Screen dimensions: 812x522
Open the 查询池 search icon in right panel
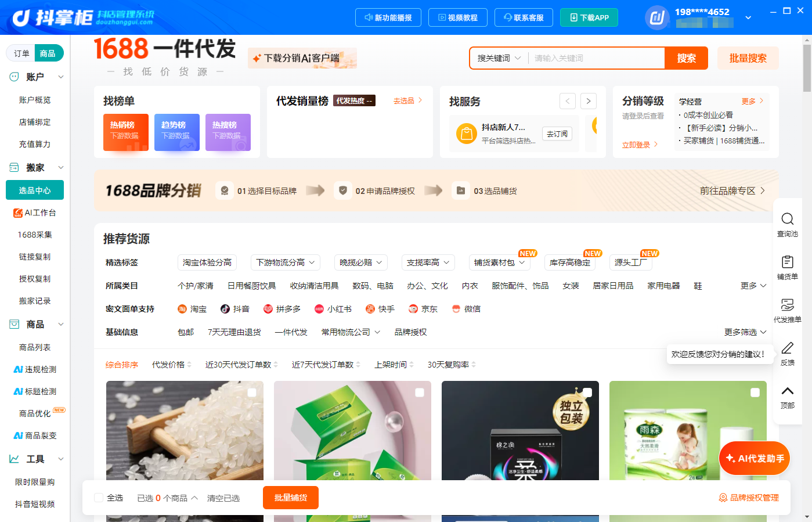coord(787,219)
